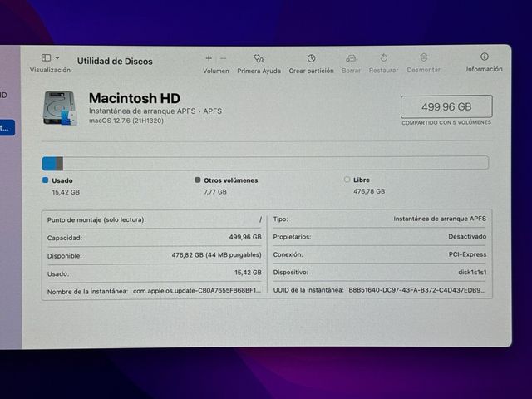Click the 'Punto de montaje (solo lectura)' row
Viewport: 532px width, 399px height.
tap(155, 219)
